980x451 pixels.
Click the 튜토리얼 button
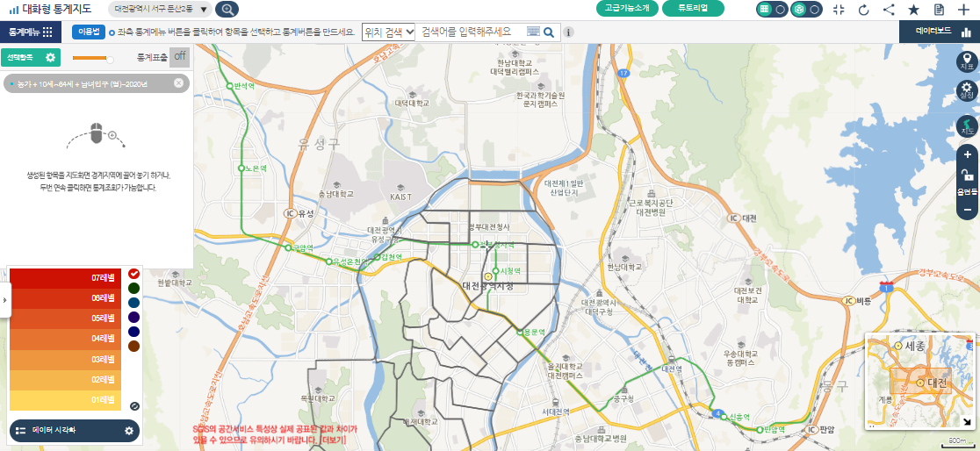(x=694, y=9)
